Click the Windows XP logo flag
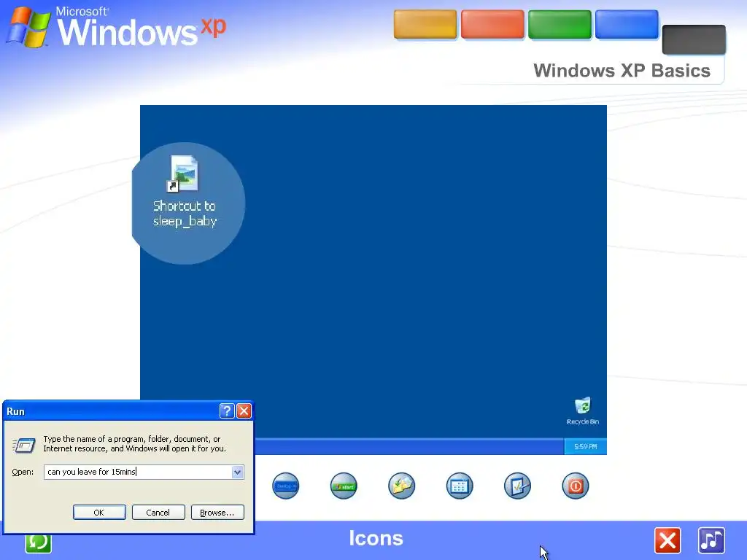 click(x=28, y=27)
